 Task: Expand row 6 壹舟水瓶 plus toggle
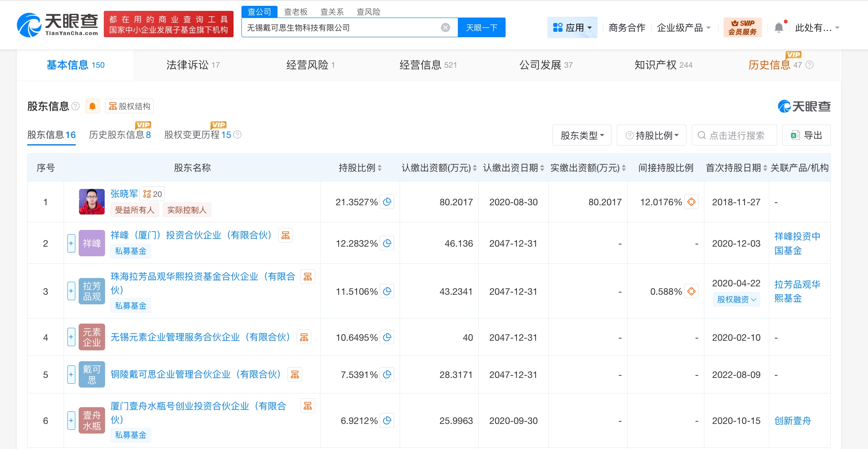point(71,421)
